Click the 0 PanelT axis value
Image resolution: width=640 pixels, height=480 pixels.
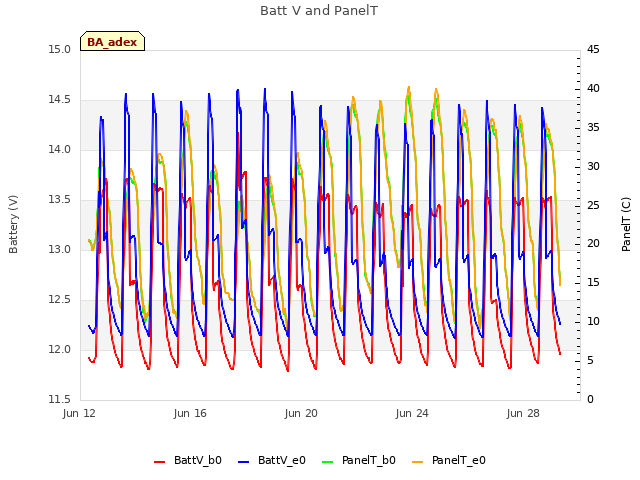[590, 400]
